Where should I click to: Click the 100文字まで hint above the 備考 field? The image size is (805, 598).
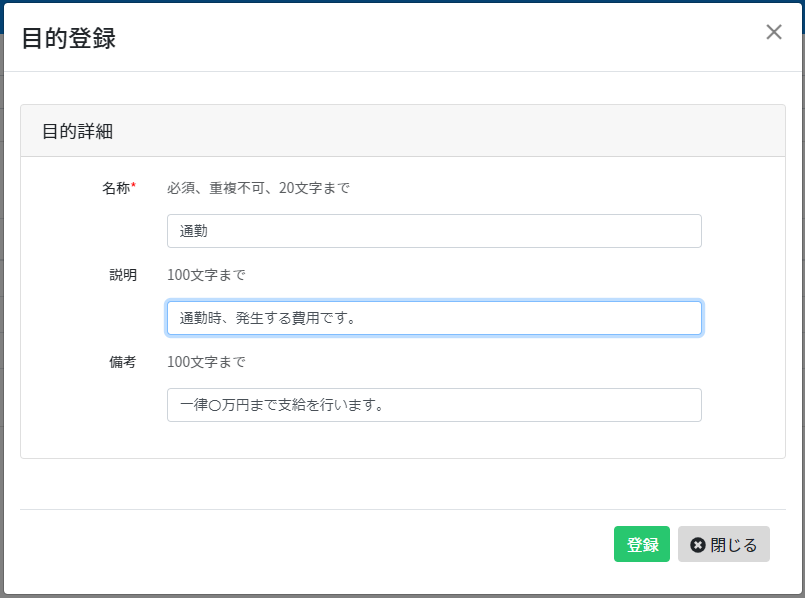click(206, 362)
